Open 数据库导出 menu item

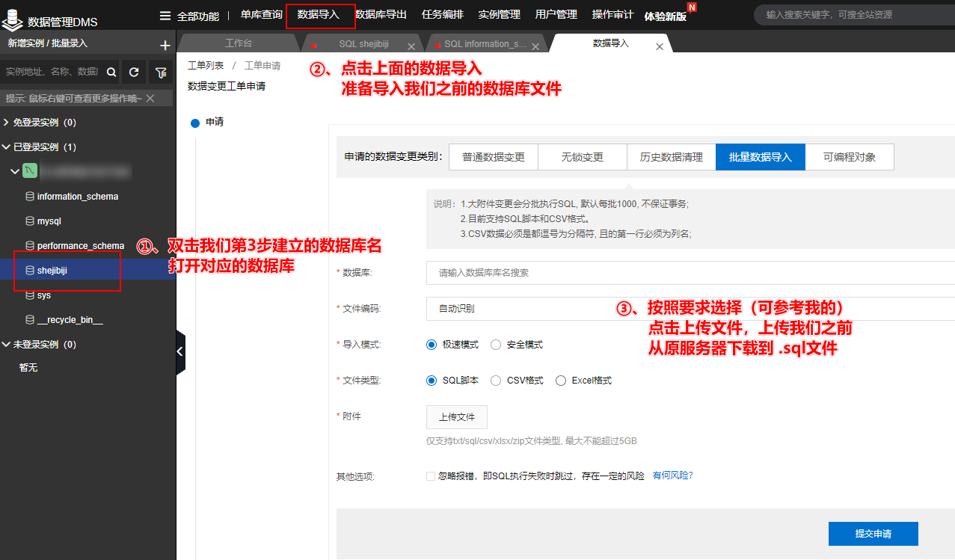(381, 15)
